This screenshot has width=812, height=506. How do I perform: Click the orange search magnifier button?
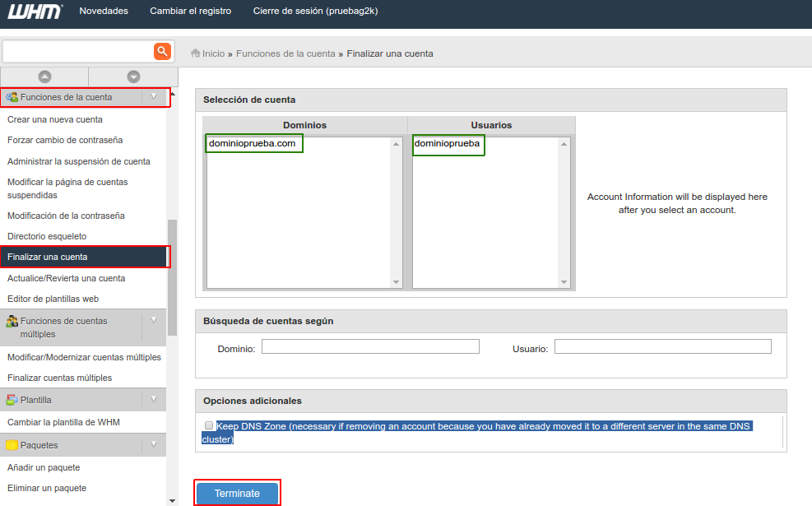click(162, 51)
